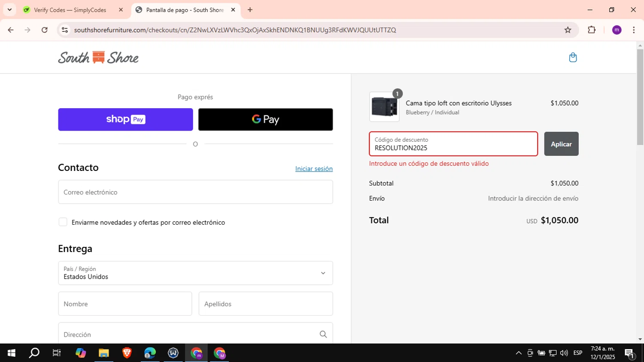Open Windows taskbar search
Screen dimensions: 644x362
pos(34,353)
